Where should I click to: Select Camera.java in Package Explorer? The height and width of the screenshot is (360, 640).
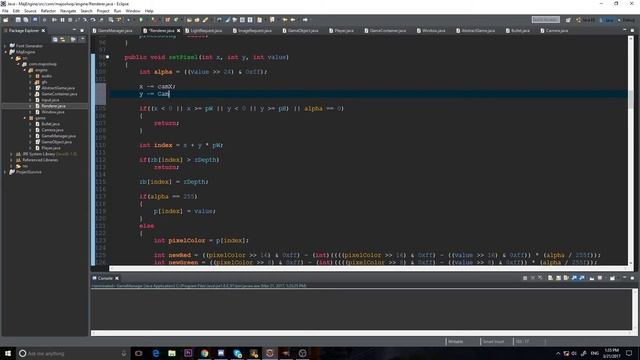point(52,130)
